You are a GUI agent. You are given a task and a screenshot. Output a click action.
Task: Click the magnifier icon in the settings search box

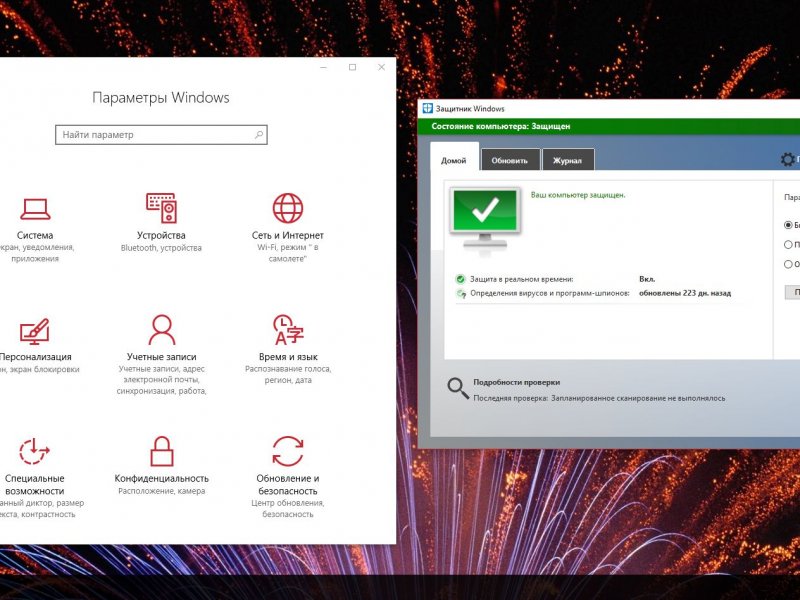[x=259, y=135]
